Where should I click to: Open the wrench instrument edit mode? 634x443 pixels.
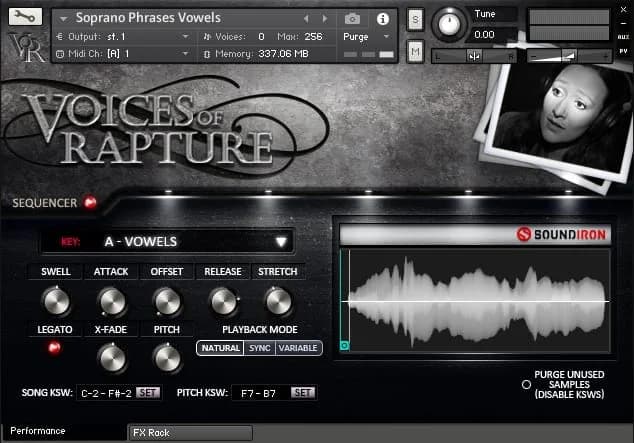click(x=25, y=16)
